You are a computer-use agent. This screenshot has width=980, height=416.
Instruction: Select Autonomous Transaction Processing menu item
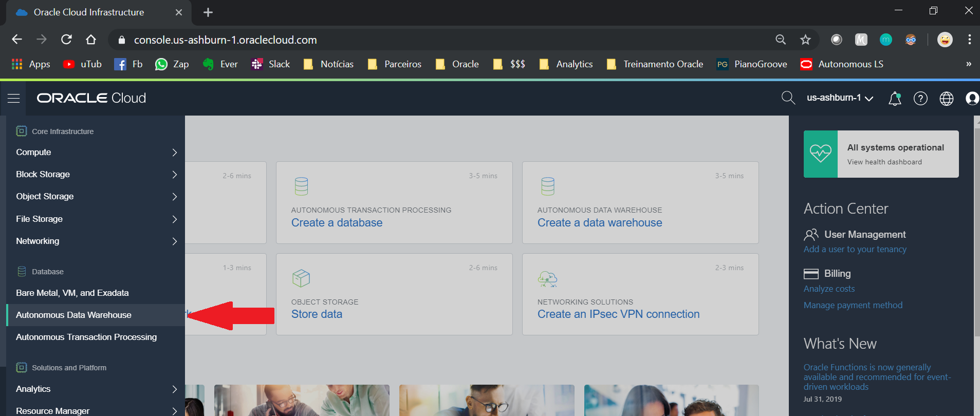pos(96,337)
